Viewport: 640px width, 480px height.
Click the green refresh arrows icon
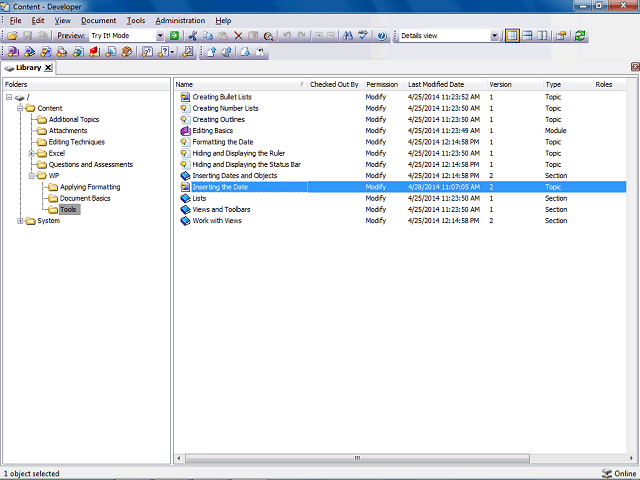(x=580, y=36)
